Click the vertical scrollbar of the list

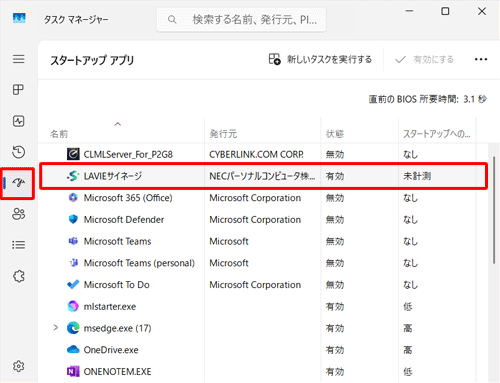pyautogui.click(x=494, y=210)
